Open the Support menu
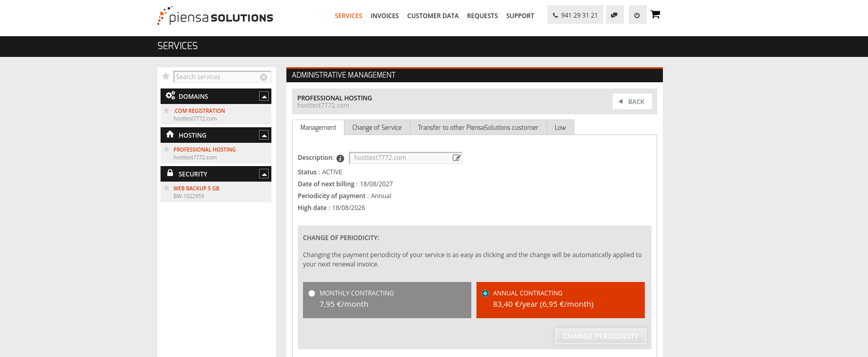The width and height of the screenshot is (868, 357). [x=520, y=16]
